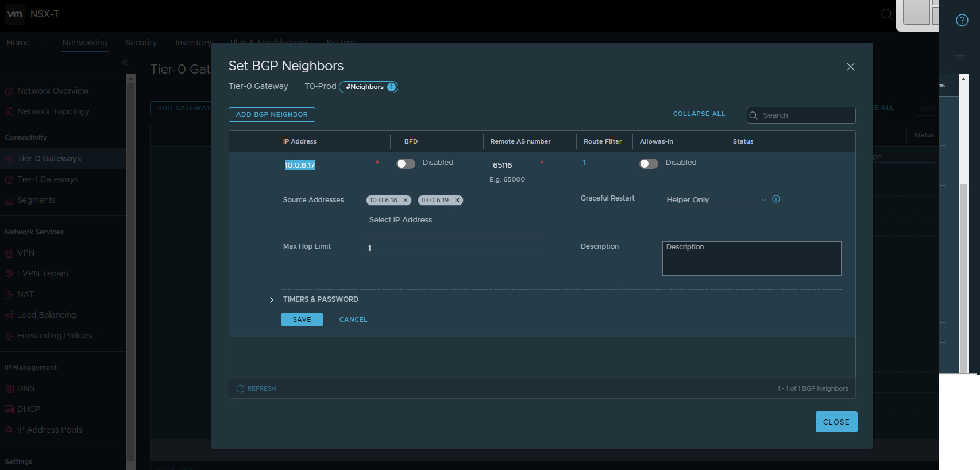980x470 pixels.
Task: Click the top bar search magnifier icon
Action: [887, 14]
